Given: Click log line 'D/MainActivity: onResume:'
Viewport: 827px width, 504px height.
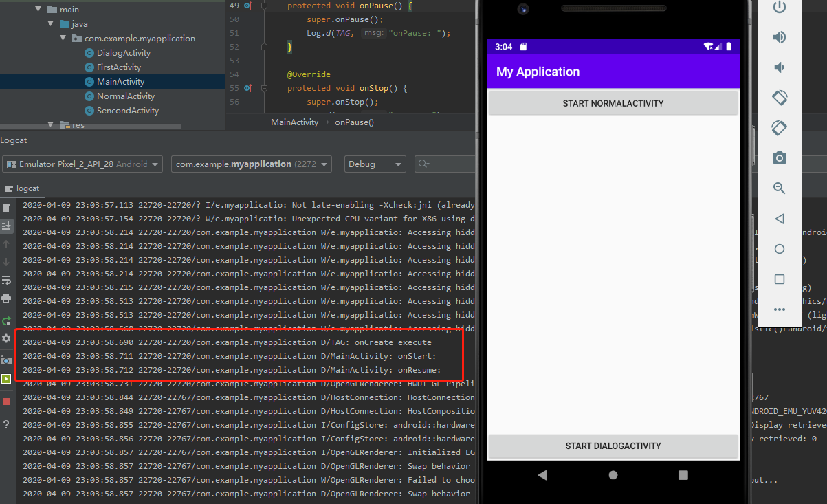Looking at the screenshot, I should [232, 370].
